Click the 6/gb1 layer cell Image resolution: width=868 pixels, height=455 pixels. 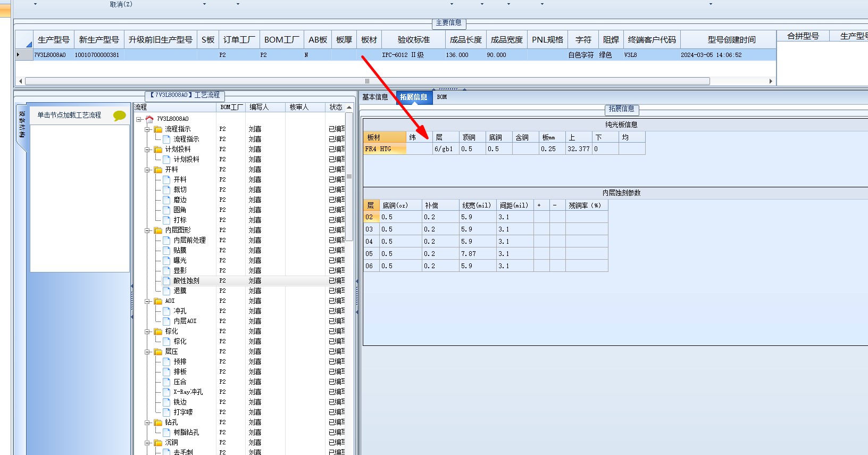point(446,149)
